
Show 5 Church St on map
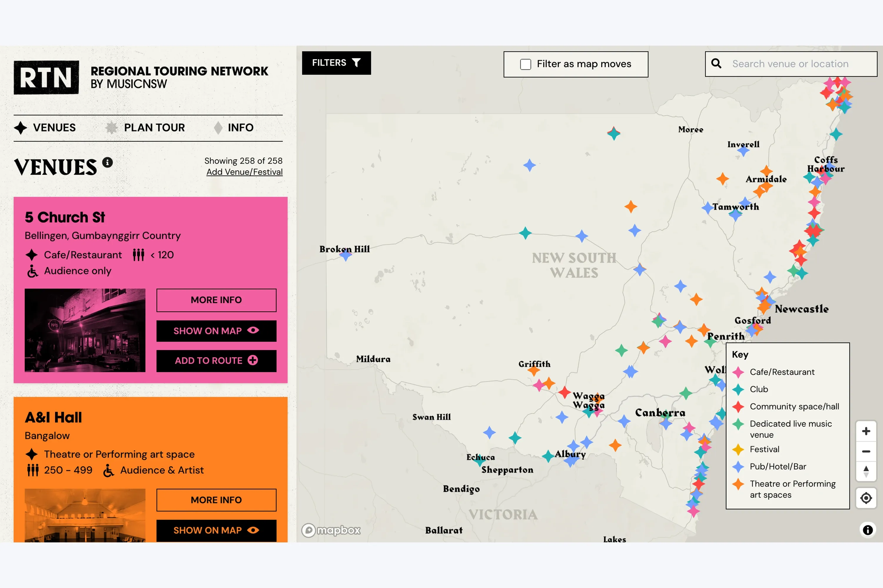coord(216,331)
